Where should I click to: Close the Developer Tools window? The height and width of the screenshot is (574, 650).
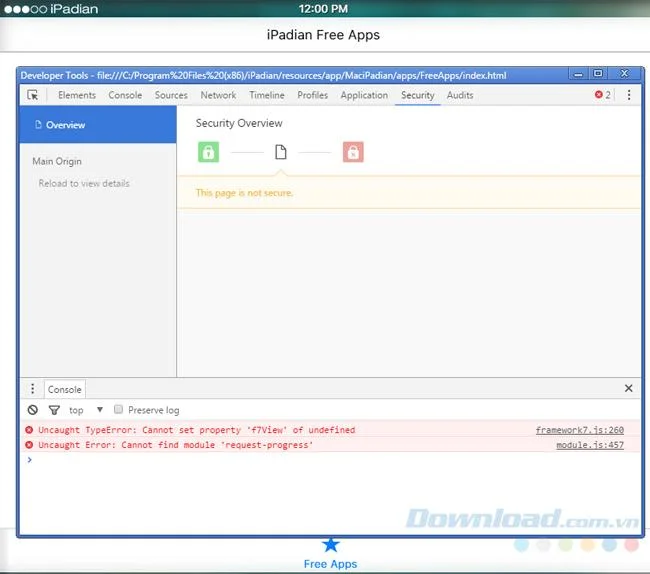click(624, 74)
